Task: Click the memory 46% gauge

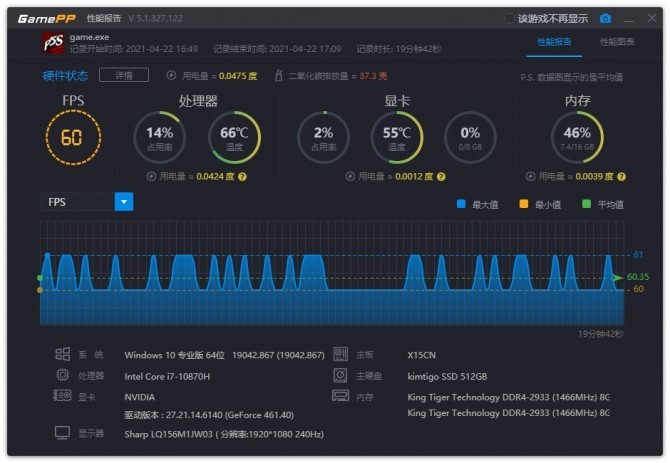Action: coord(577,138)
